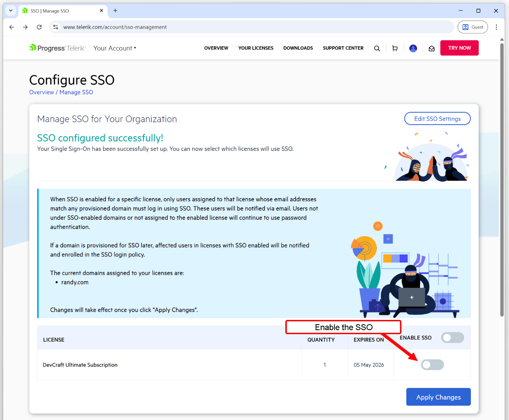Reload the page with refresh icon
This screenshot has width=509, height=420.
(39, 27)
